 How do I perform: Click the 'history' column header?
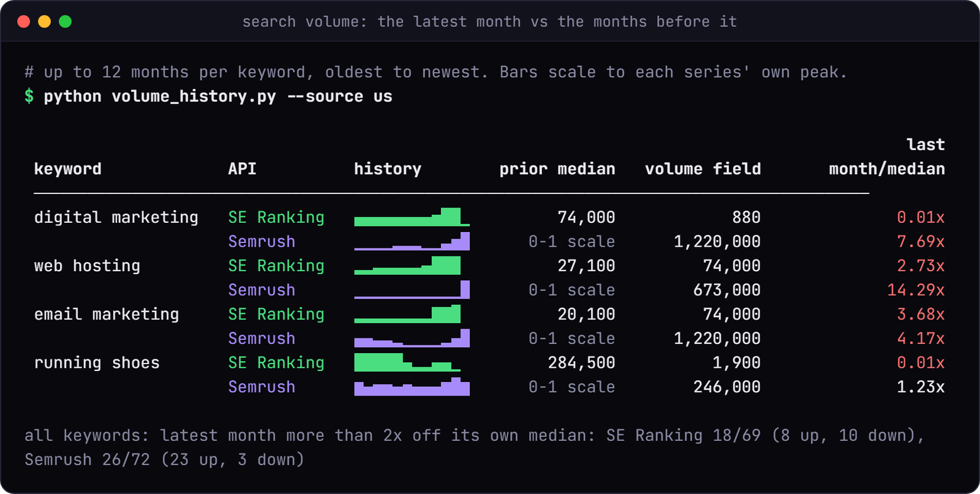click(x=388, y=169)
